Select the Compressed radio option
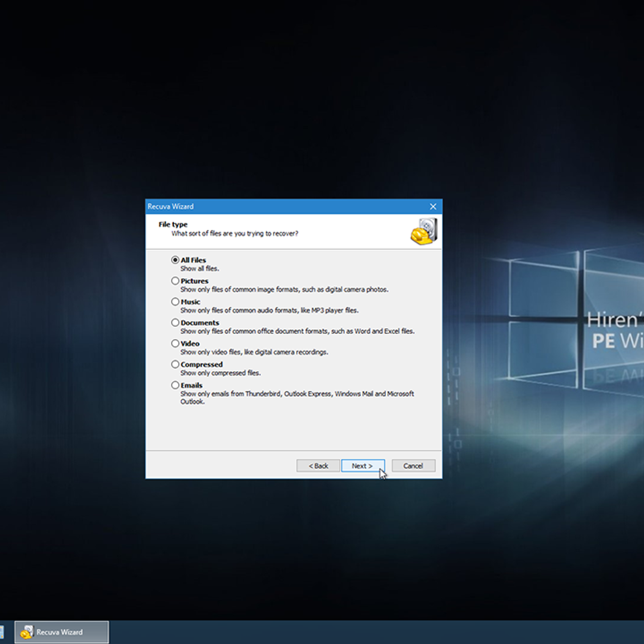Viewport: 644px width, 644px height. coord(175,365)
